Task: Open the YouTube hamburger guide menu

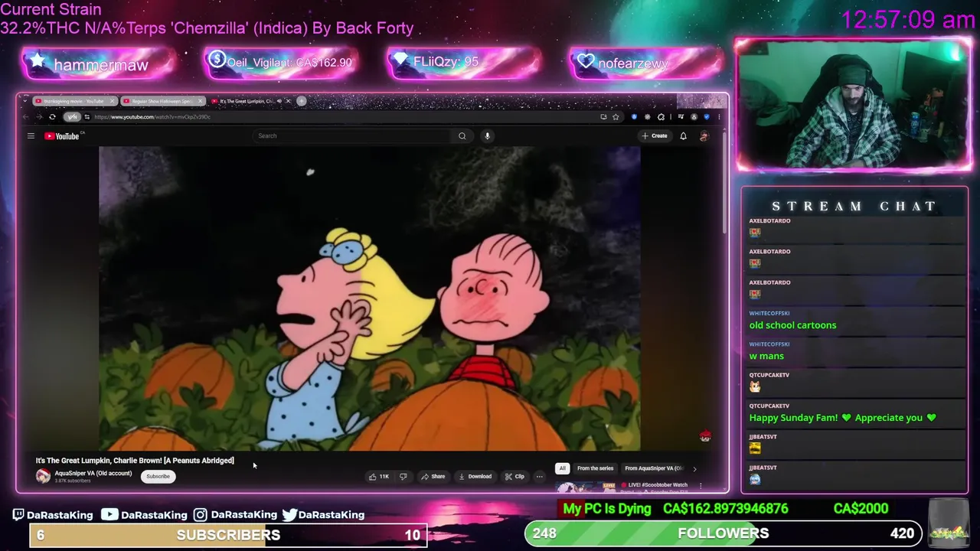Action: click(x=31, y=136)
